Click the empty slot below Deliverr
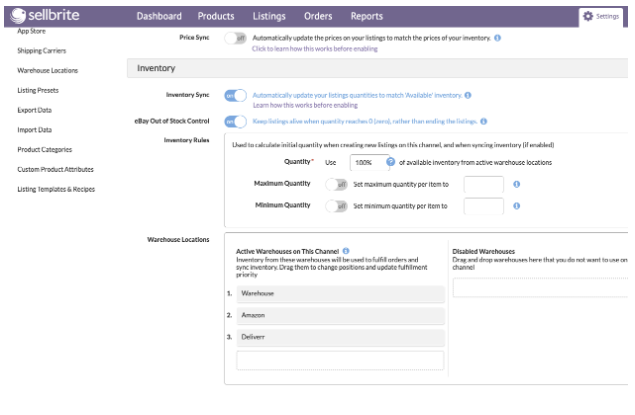The width and height of the screenshot is (635, 415). (340, 360)
